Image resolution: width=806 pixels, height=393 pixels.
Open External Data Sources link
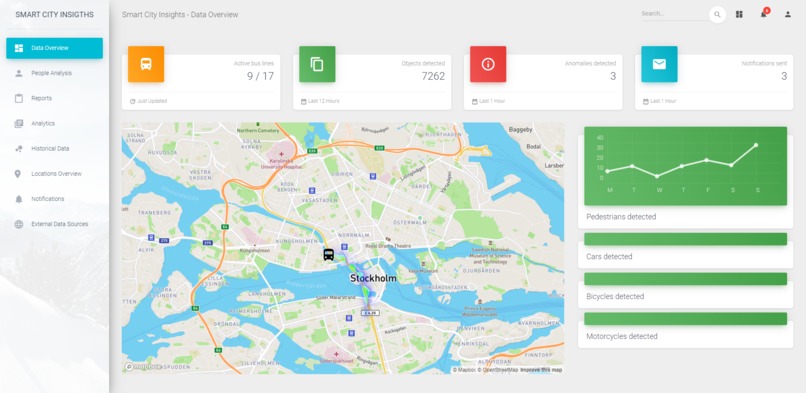(x=54, y=224)
